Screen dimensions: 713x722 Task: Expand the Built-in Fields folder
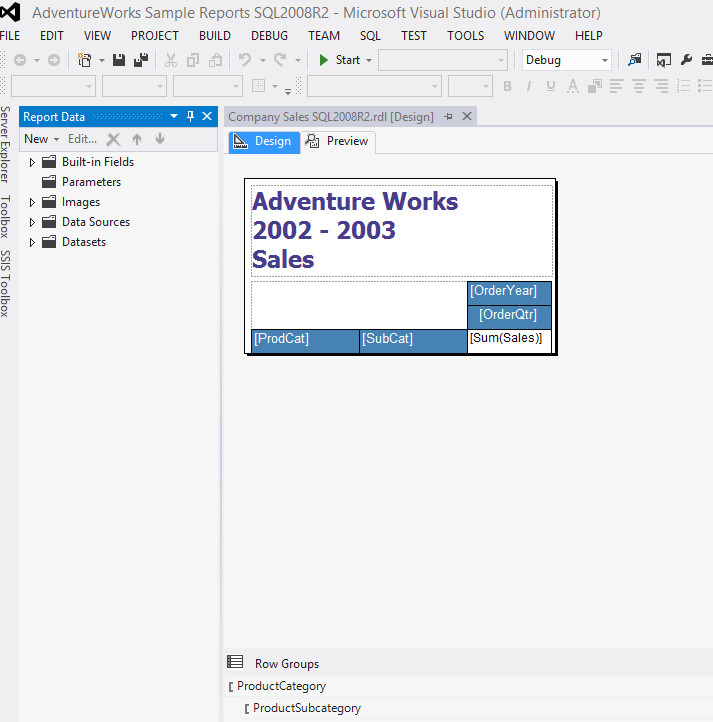[x=32, y=162]
